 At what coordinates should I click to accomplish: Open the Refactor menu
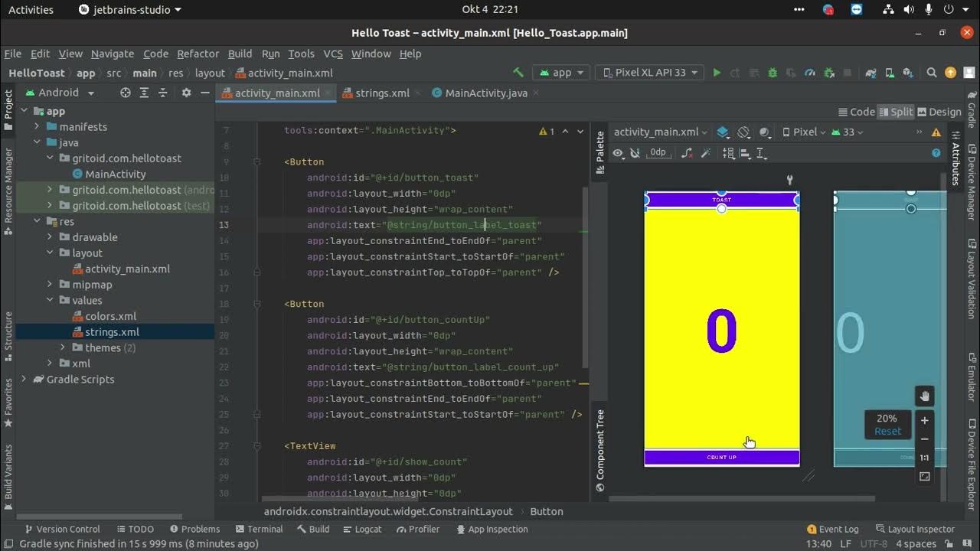(198, 54)
